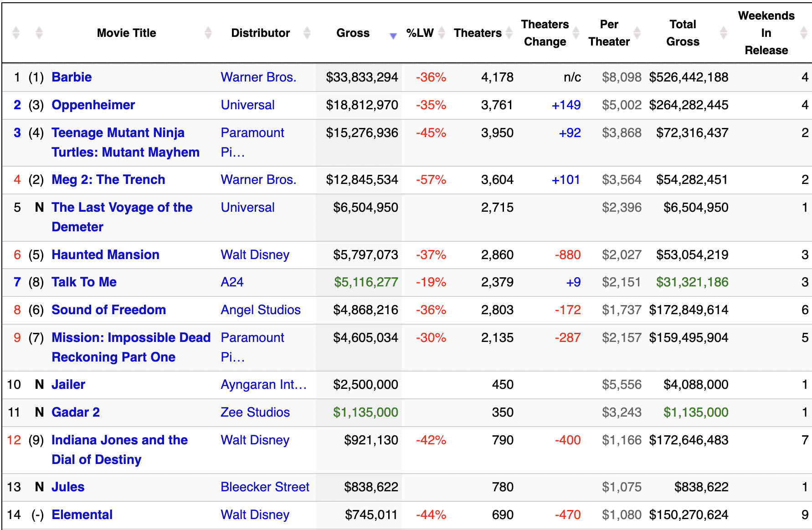The width and height of the screenshot is (812, 530).
Task: Open the Gadar 2 movie link
Action: pos(75,412)
